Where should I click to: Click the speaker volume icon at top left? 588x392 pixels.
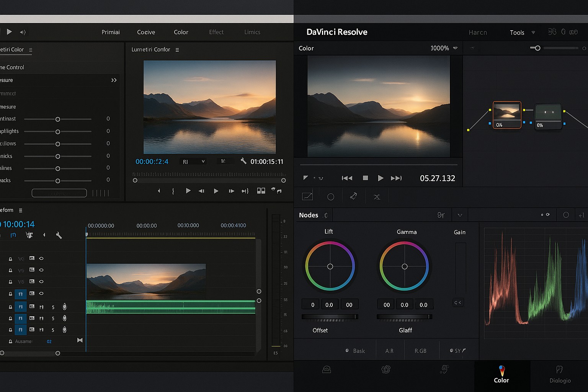(x=23, y=32)
